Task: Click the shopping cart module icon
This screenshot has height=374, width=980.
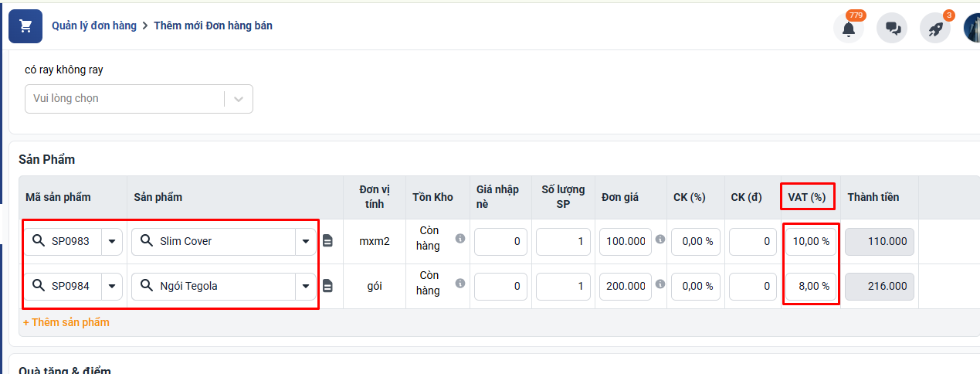Action: point(25,26)
